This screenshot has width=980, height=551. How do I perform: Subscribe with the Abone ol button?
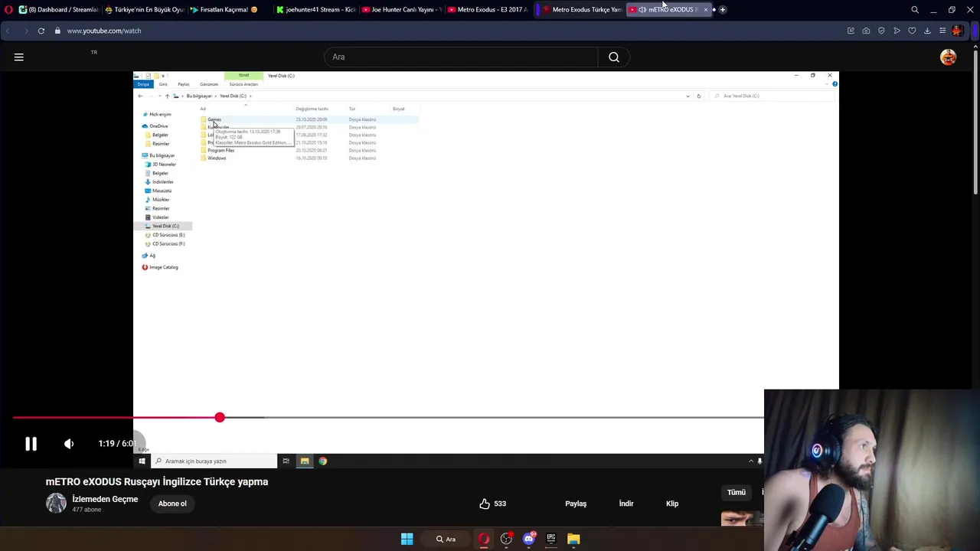pyautogui.click(x=172, y=504)
